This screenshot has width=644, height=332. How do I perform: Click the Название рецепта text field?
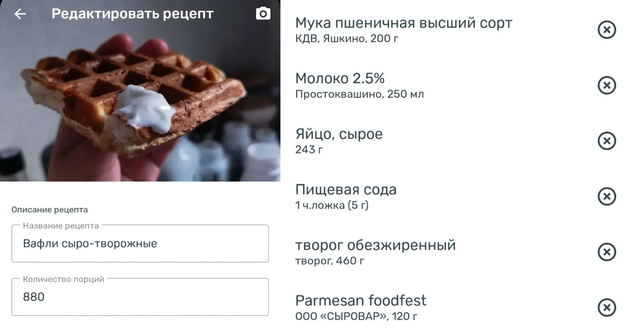click(x=140, y=244)
